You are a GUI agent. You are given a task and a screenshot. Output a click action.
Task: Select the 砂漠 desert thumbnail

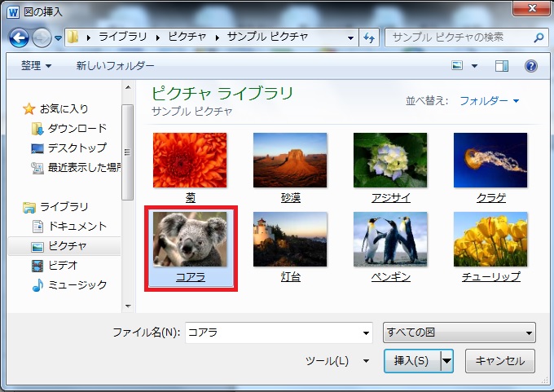pos(290,160)
